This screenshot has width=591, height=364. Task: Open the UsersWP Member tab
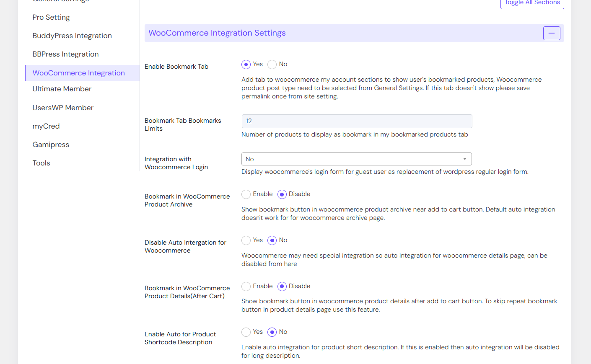click(x=63, y=108)
